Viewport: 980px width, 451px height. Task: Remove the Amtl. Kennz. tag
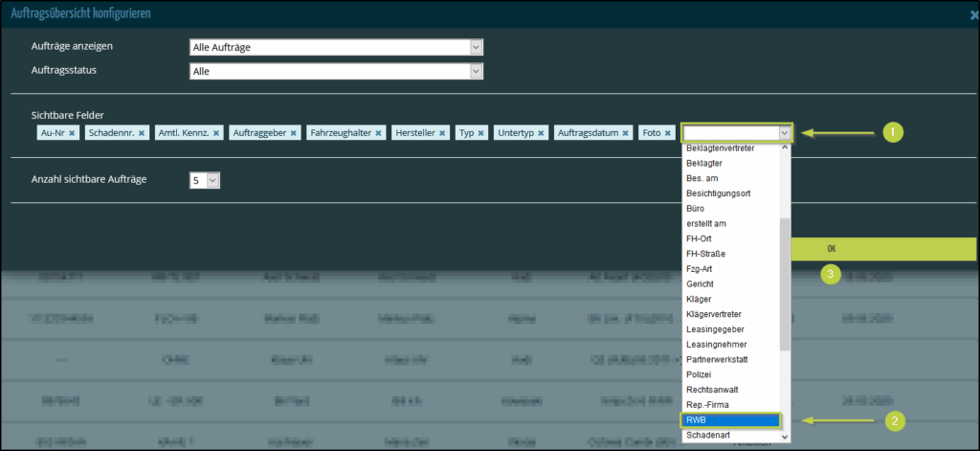point(217,133)
